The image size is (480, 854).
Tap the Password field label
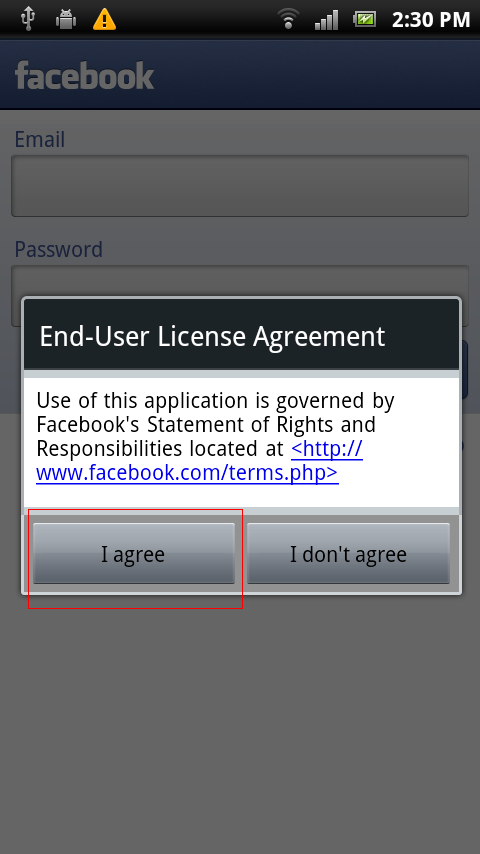click(x=58, y=249)
